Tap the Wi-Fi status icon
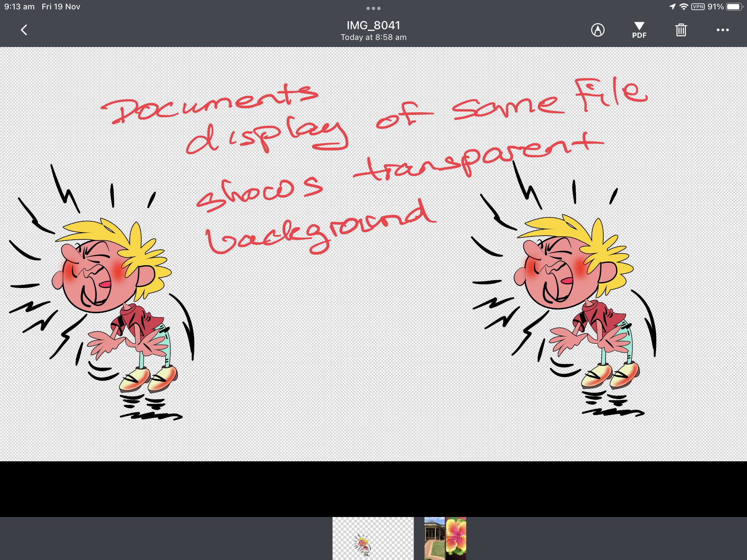747x560 pixels. point(684,7)
